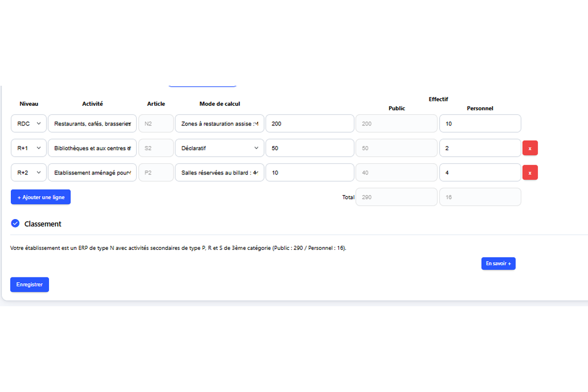Screen dimensions: 588x392
Task: Select the Personnel field with value 10
Action: pyautogui.click(x=480, y=123)
